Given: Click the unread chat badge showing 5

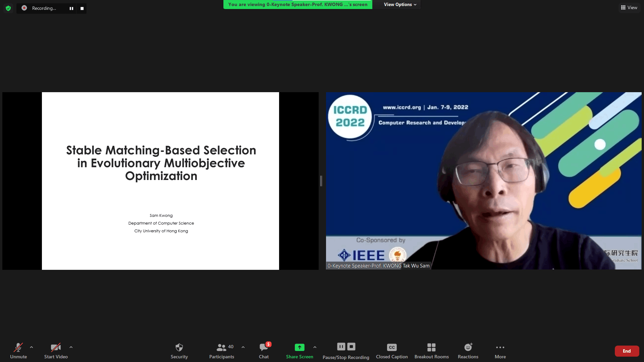Looking at the screenshot, I should [268, 344].
